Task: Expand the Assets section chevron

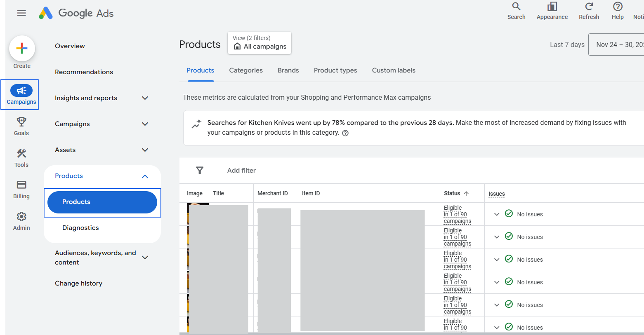Action: 145,150
